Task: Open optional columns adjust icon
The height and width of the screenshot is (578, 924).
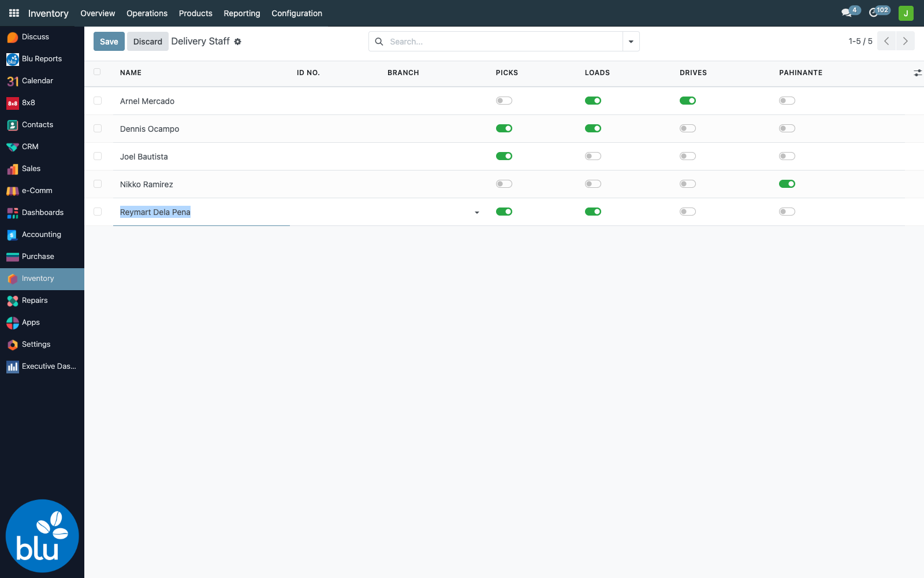Action: [918, 73]
